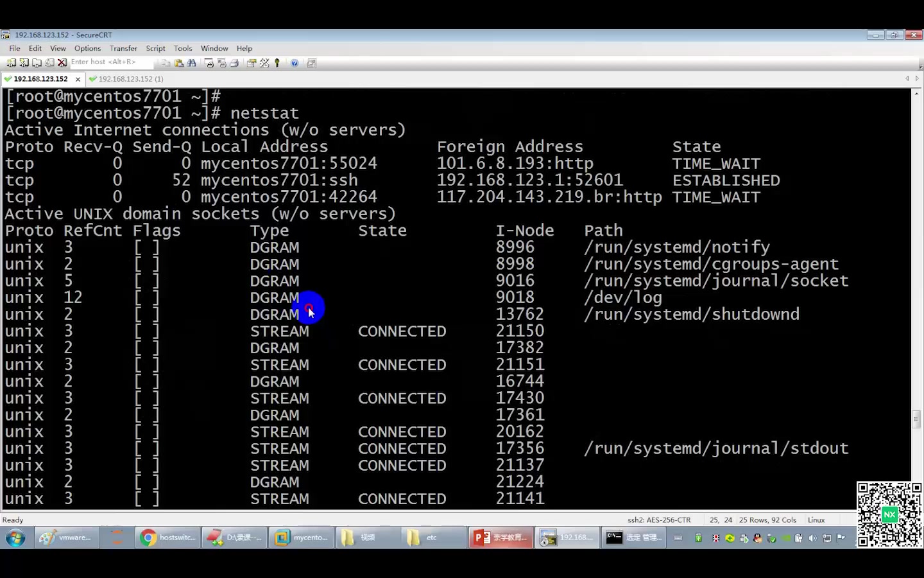
Task: Click the typed netstat command text
Action: [264, 114]
